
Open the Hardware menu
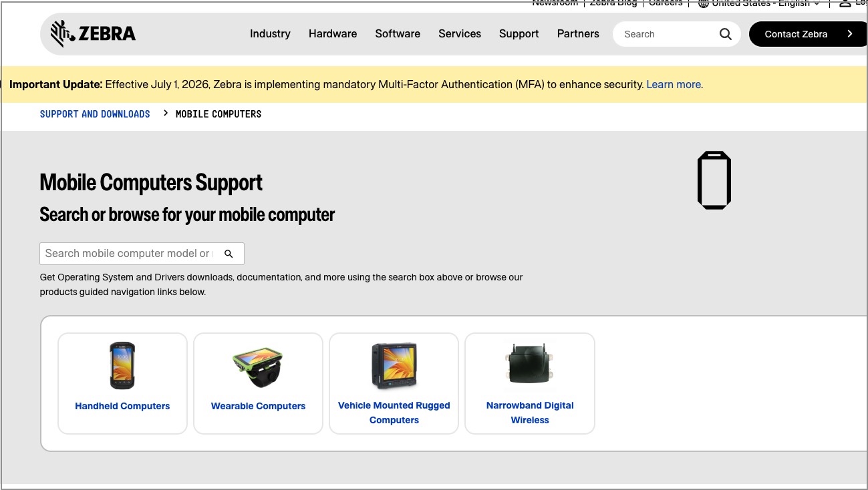pyautogui.click(x=333, y=34)
